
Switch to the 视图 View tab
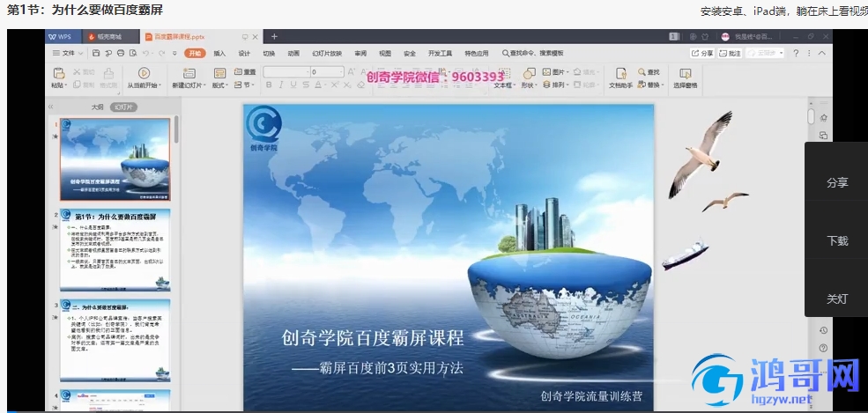(385, 53)
